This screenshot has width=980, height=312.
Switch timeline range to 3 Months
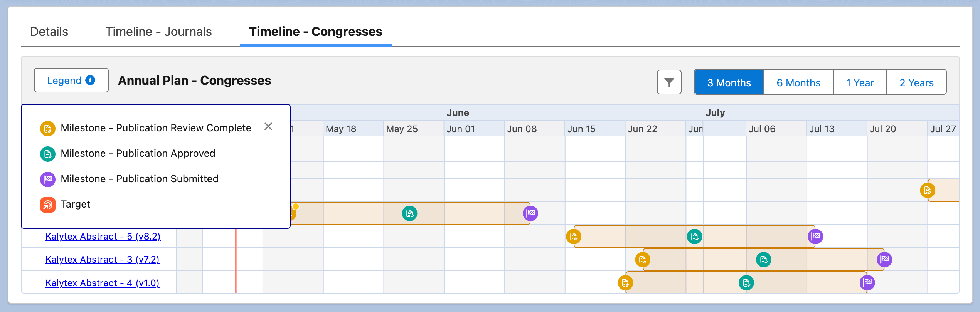(x=729, y=82)
